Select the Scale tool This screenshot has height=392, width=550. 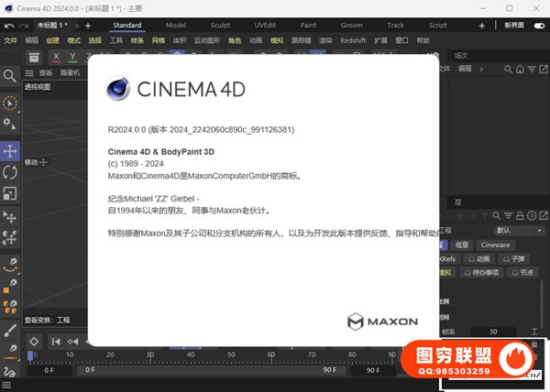pos(10,193)
